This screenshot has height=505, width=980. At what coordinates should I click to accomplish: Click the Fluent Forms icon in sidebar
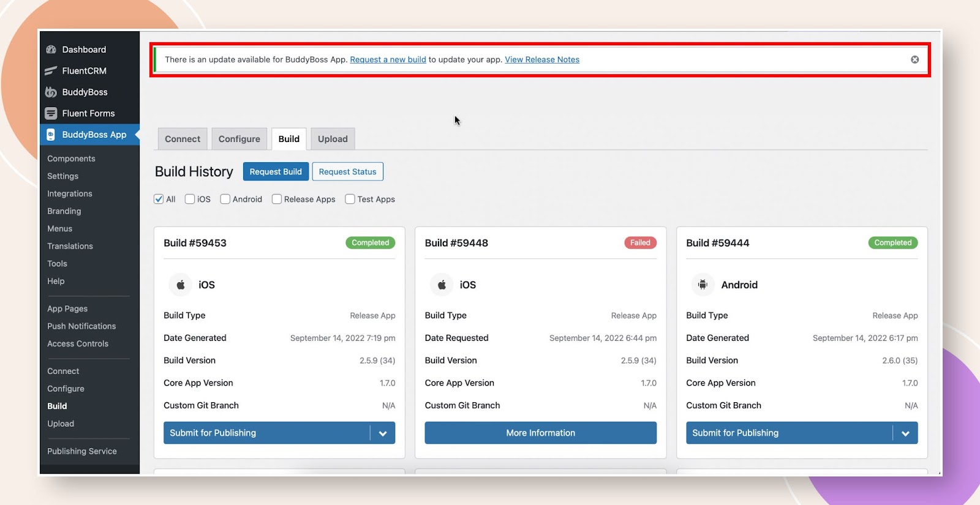pos(51,113)
